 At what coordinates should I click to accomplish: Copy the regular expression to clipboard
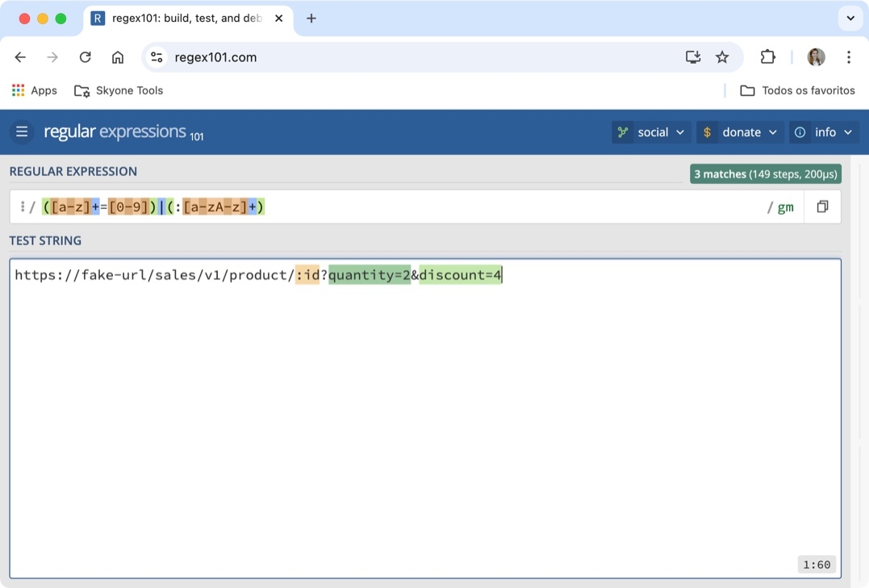pyautogui.click(x=822, y=206)
